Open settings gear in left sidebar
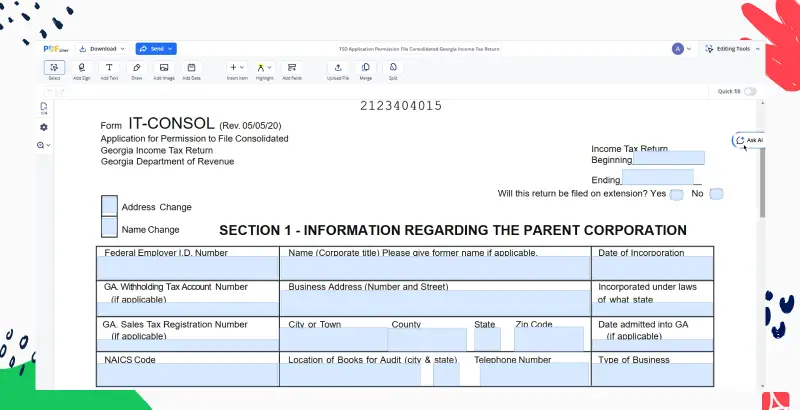 pyautogui.click(x=44, y=127)
